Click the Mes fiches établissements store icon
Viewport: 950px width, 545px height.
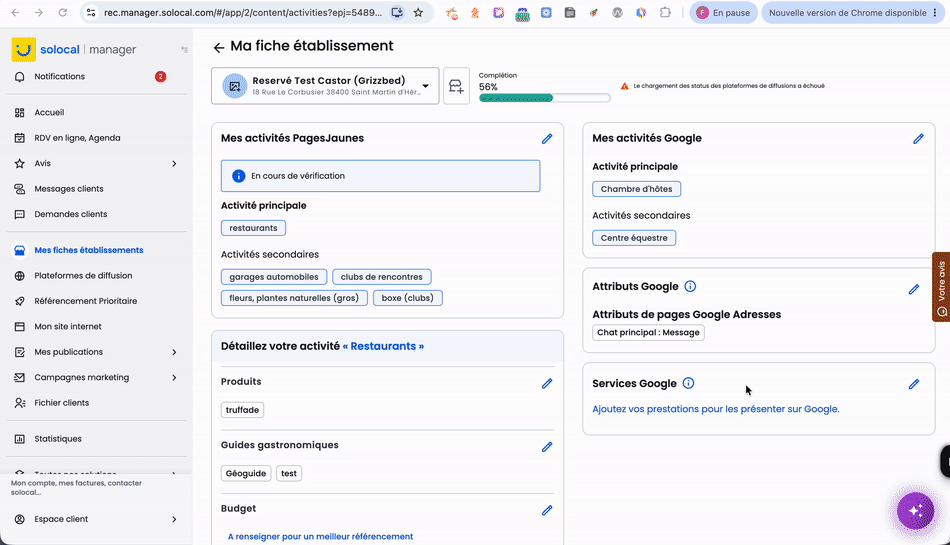(x=19, y=250)
